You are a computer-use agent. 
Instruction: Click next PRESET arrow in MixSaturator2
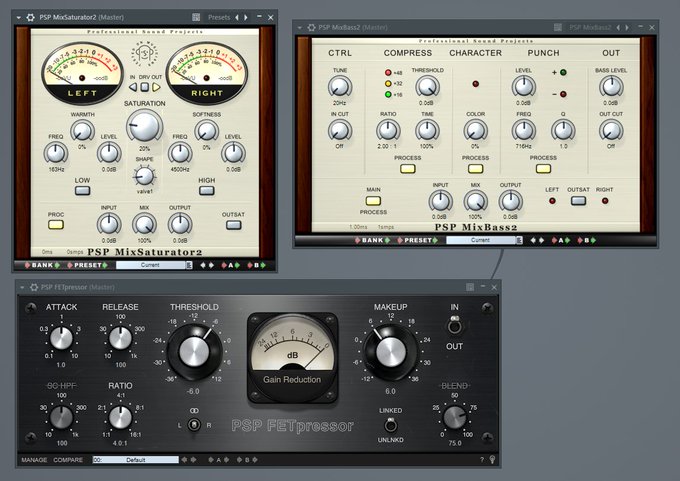tap(105, 265)
